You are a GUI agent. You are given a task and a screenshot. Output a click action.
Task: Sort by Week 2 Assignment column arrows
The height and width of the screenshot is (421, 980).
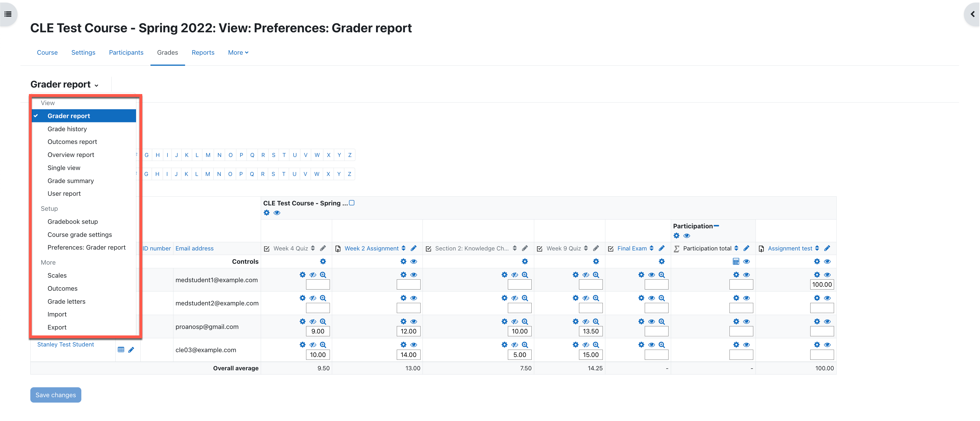pos(404,248)
